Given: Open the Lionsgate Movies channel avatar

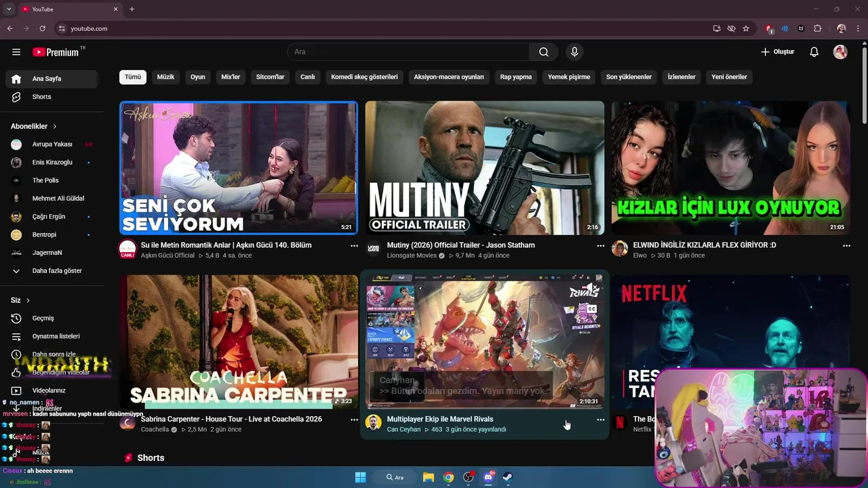Looking at the screenshot, I should pyautogui.click(x=374, y=249).
